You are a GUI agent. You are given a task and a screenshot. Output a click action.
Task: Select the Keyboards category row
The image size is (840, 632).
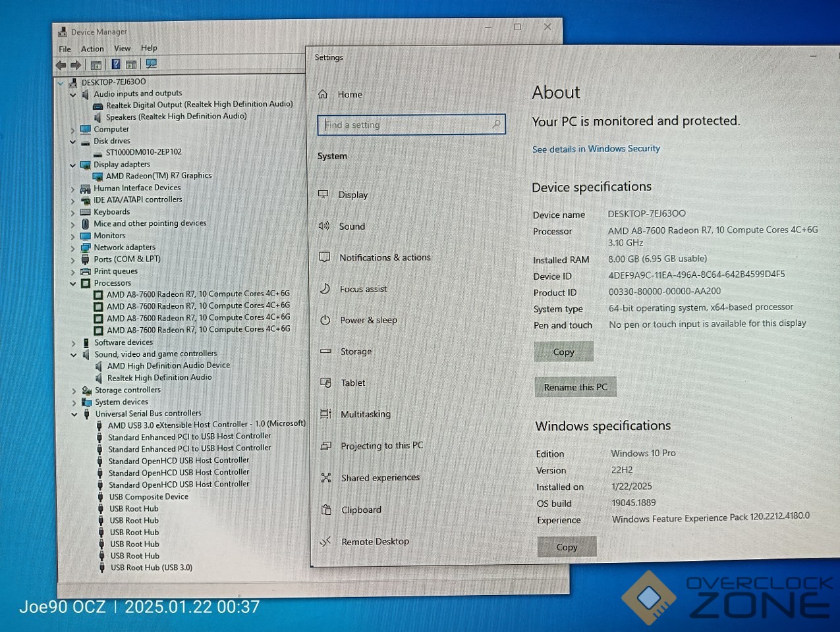[x=105, y=212]
